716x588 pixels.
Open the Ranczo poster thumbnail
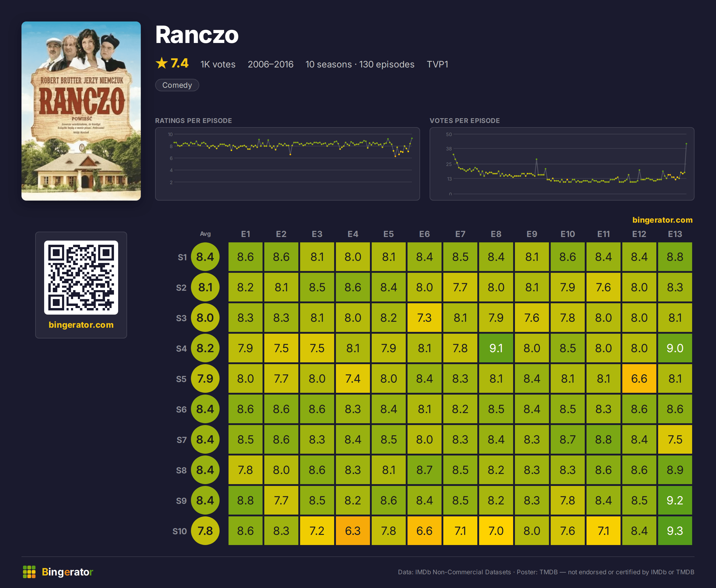[x=81, y=111]
